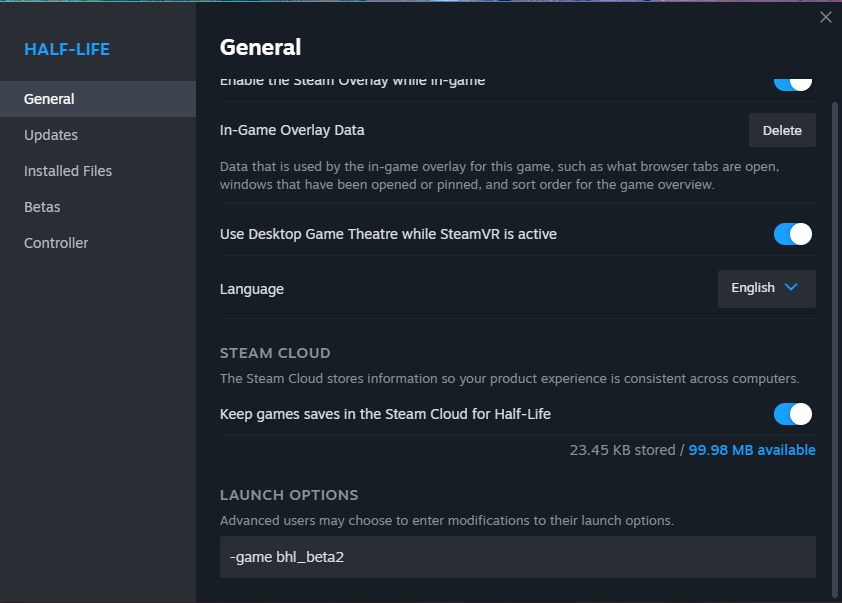Switch to the Updates tab

(x=51, y=135)
